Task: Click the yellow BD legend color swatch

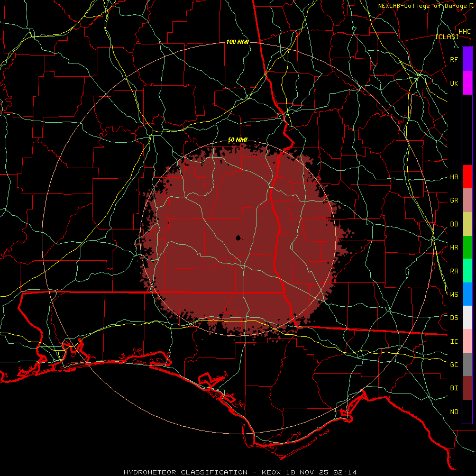Action: tap(467, 224)
